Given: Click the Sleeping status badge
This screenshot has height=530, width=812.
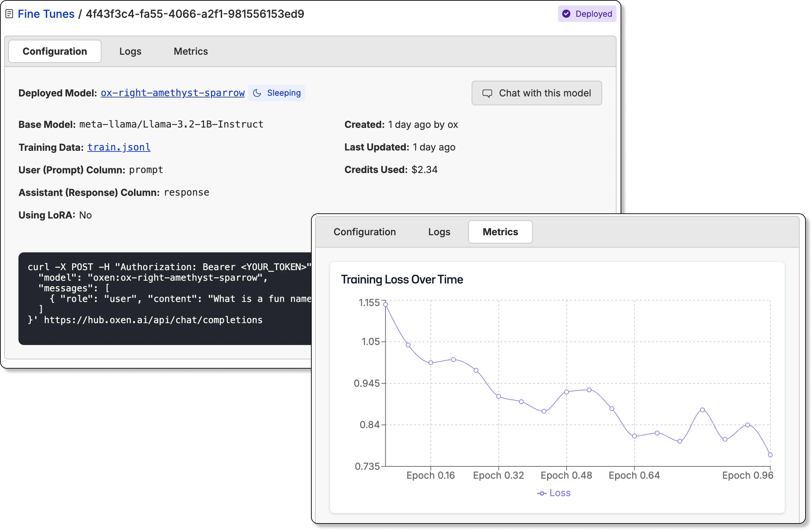Looking at the screenshot, I should pyautogui.click(x=277, y=93).
